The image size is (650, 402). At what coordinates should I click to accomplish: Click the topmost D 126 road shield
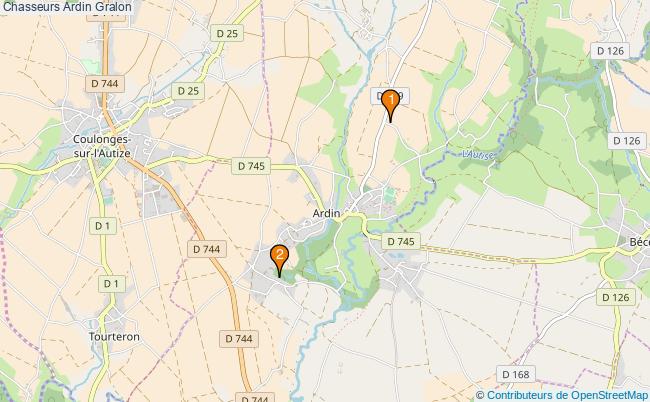610,51
